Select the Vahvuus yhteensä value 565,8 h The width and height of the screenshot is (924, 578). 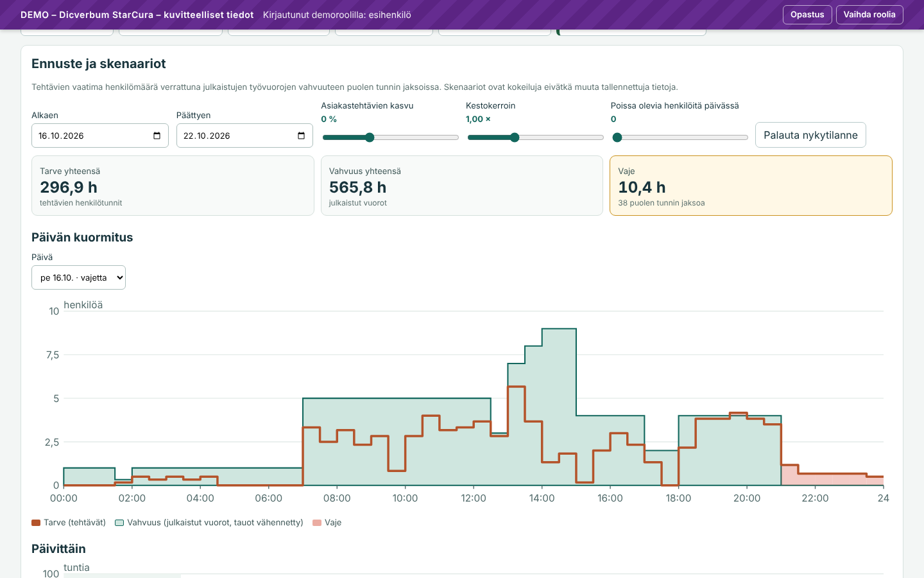tap(358, 188)
